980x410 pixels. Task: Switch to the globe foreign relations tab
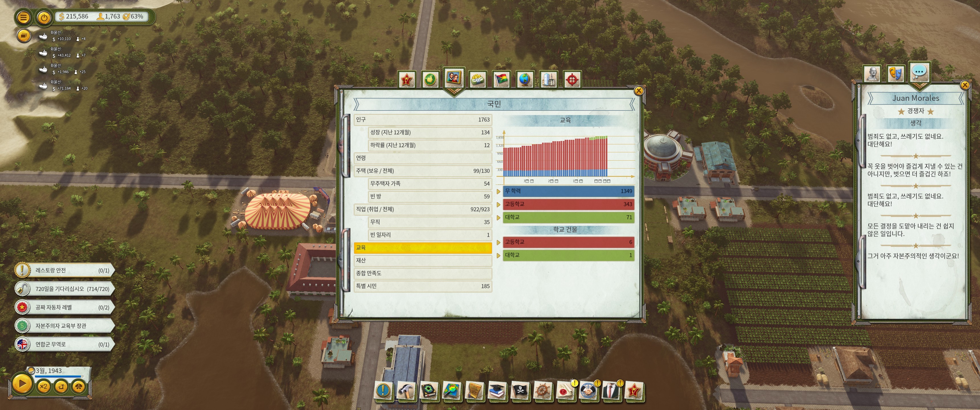[x=525, y=79]
